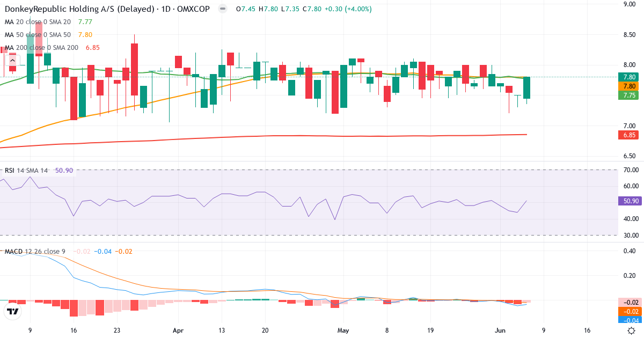The width and height of the screenshot is (644, 338).
Task: Select the MA 20 close SMA 20 legend
Action: pyautogui.click(x=38, y=22)
